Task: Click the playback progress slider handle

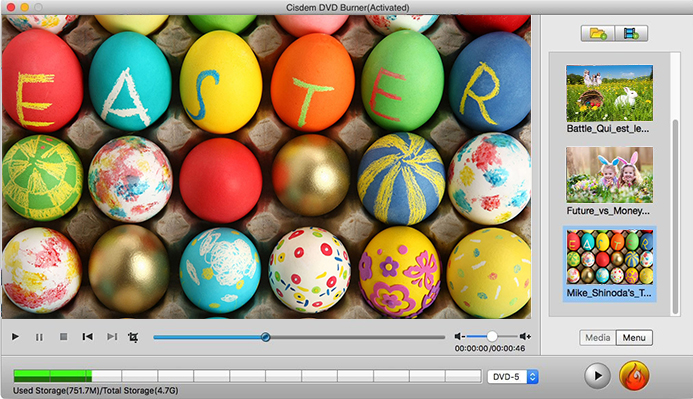Action: 266,337
